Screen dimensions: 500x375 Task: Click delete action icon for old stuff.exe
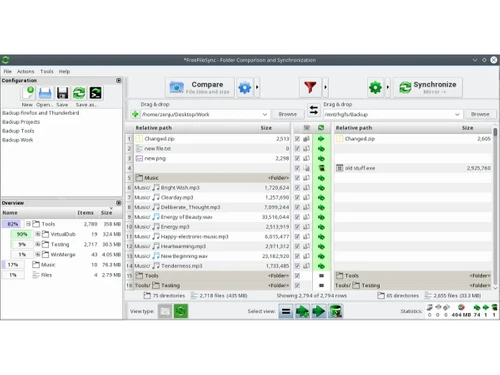pyautogui.click(x=321, y=168)
